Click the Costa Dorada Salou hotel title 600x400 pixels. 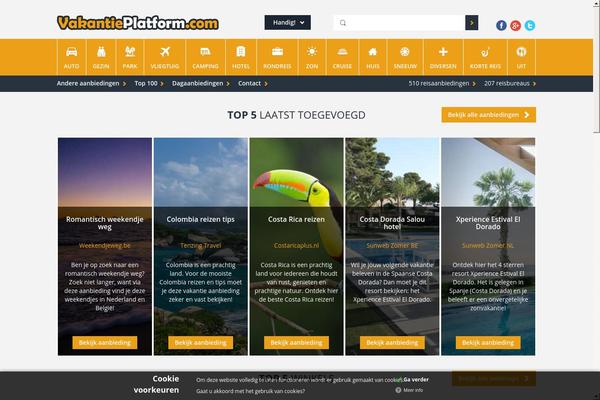tap(392, 223)
